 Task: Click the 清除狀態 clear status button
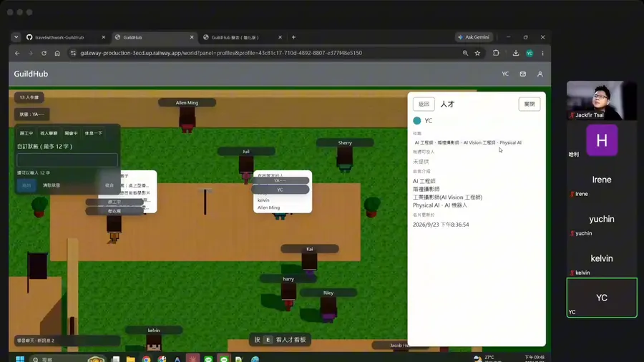point(52,185)
